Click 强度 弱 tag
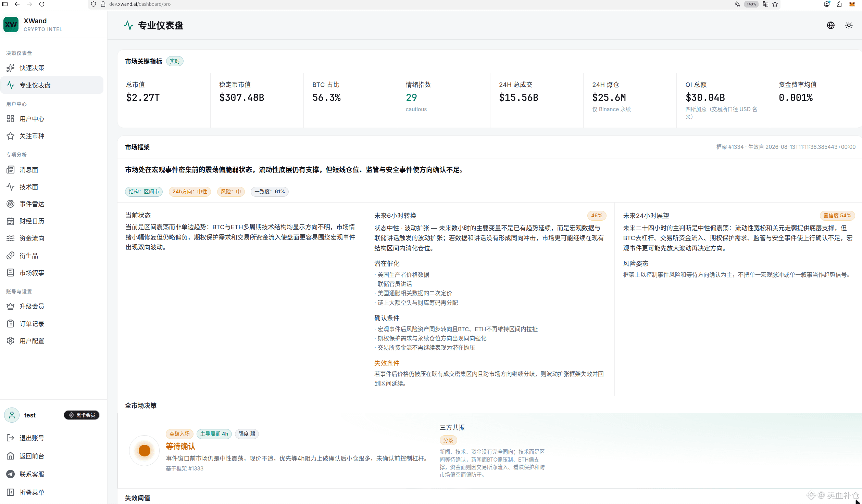The height and width of the screenshot is (504, 862). [x=247, y=434]
